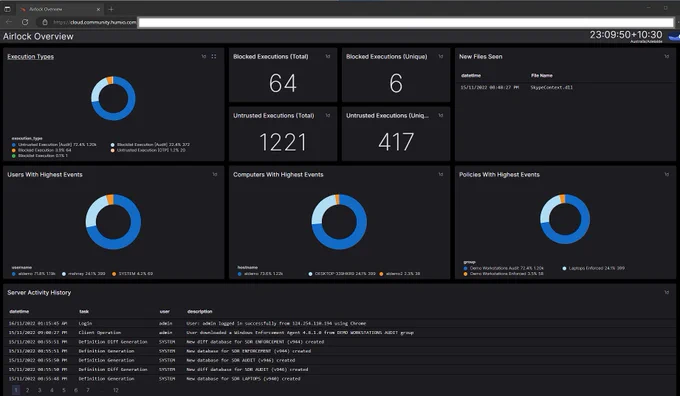Click the Computers With Highest Events donut chart
680x396 pixels.
(x=339, y=222)
